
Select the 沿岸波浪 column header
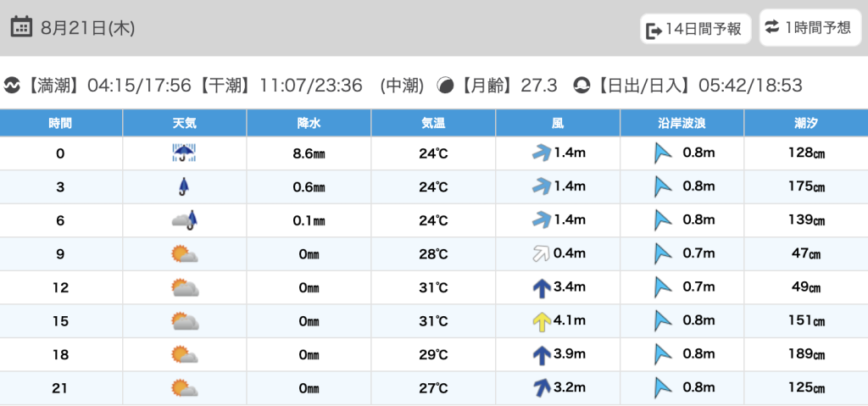[682, 123]
